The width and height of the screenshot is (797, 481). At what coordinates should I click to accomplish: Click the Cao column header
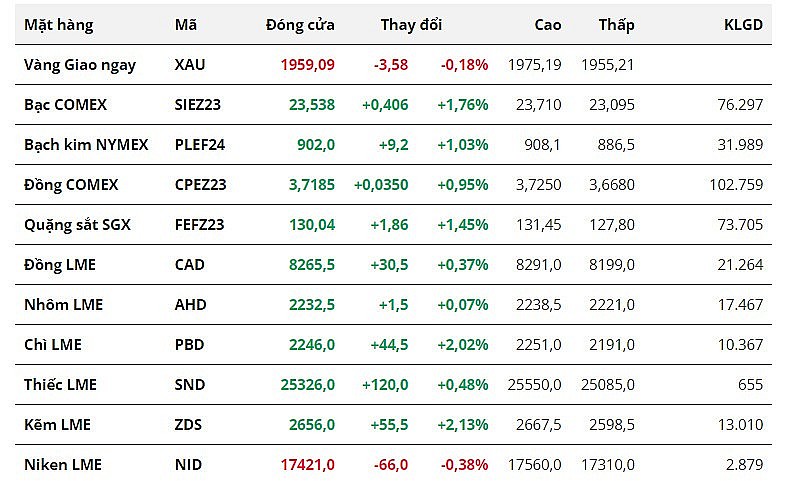548,25
